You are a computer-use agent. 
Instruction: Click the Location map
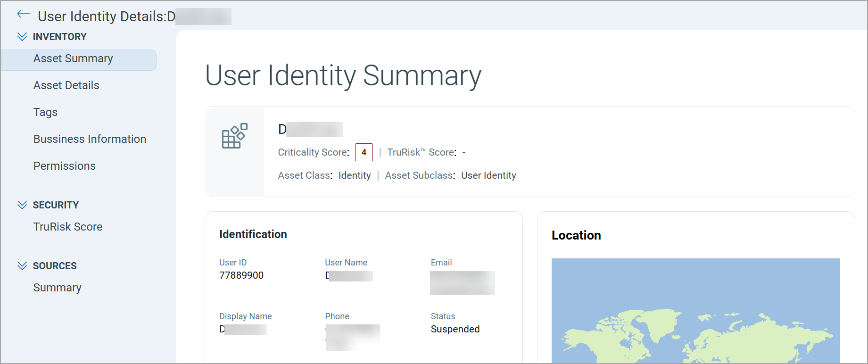point(695,311)
